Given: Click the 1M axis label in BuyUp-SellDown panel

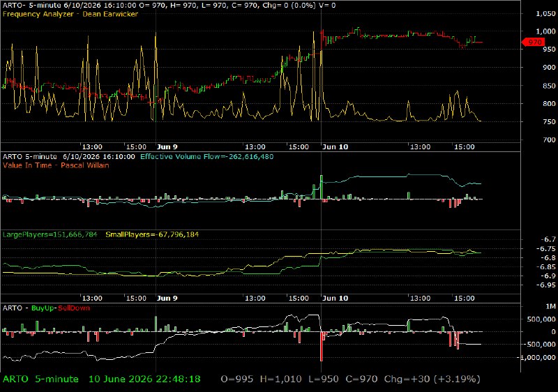Looking at the screenshot, I should pyautogui.click(x=550, y=306).
